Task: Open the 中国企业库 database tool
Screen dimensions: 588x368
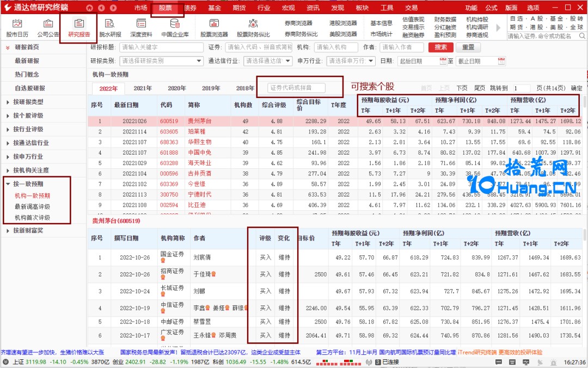Action: click(x=175, y=28)
